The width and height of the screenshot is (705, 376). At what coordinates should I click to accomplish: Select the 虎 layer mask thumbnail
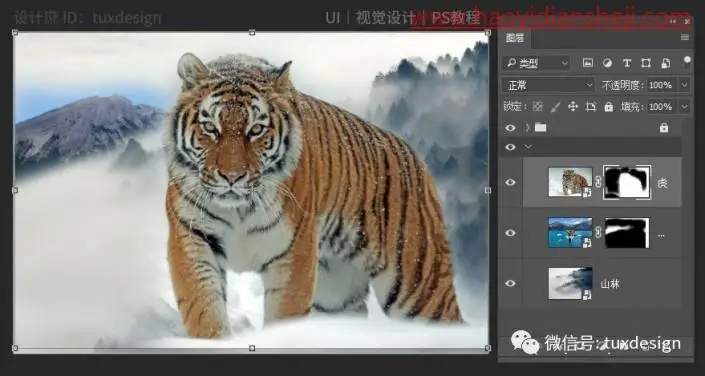pos(627,182)
